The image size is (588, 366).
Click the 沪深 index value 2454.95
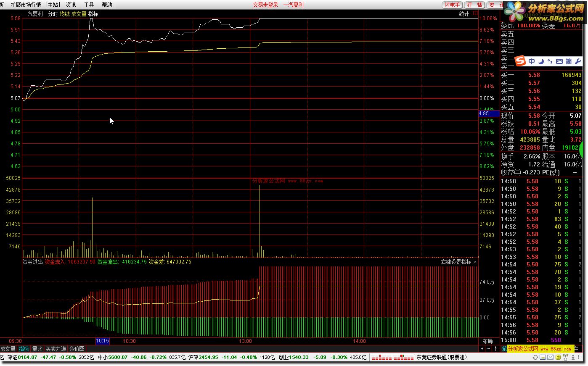pos(209,358)
